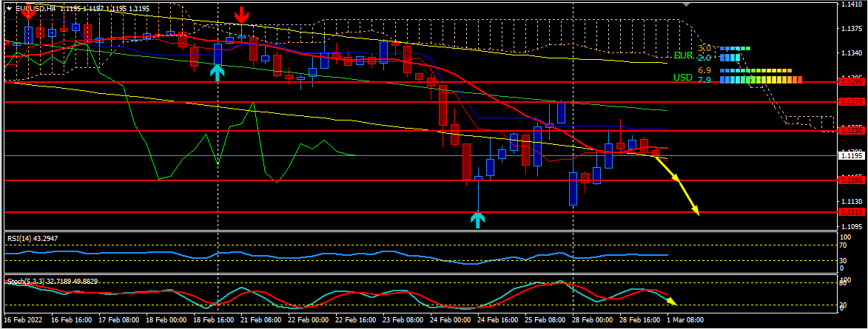This screenshot has width=868, height=329.
Task: Select the red 1.1230 price level tag
Action: pyautogui.click(x=852, y=130)
